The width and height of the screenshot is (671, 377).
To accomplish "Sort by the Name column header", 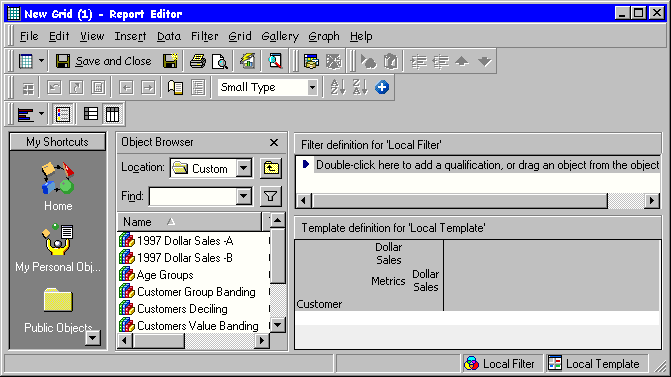I will point(189,222).
